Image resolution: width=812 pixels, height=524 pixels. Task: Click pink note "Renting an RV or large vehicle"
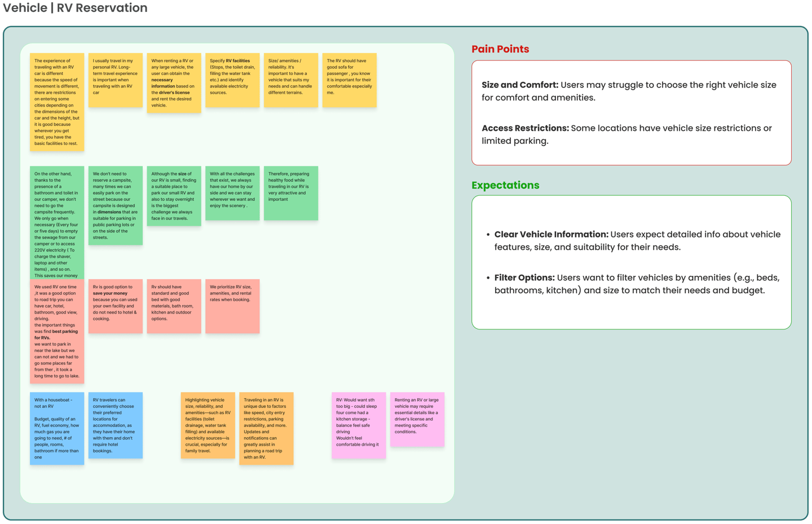pos(417,420)
